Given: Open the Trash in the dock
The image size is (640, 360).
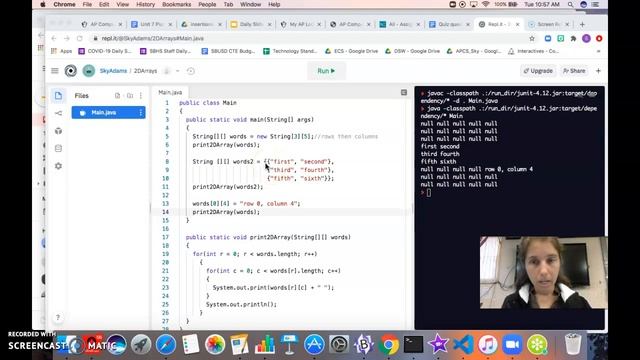Looking at the screenshot, I should tap(573, 344).
